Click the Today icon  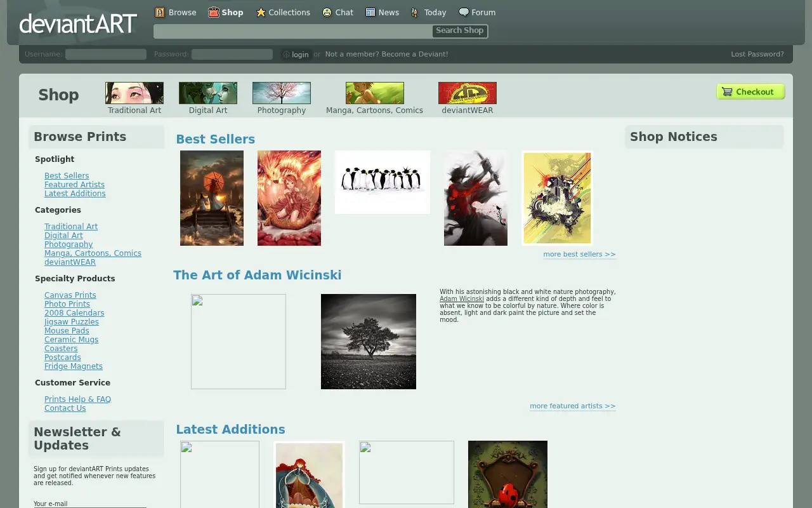(x=416, y=12)
